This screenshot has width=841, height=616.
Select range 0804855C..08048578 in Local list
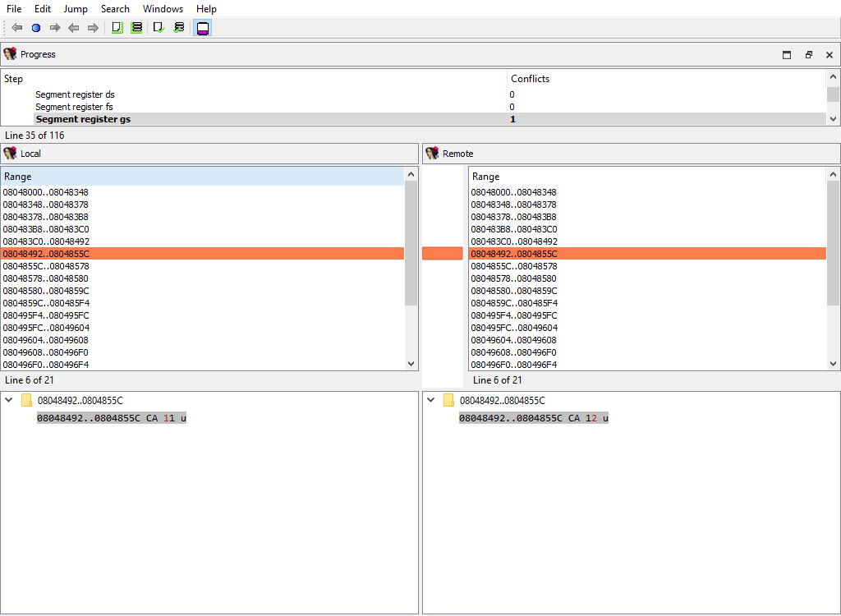click(x=46, y=266)
